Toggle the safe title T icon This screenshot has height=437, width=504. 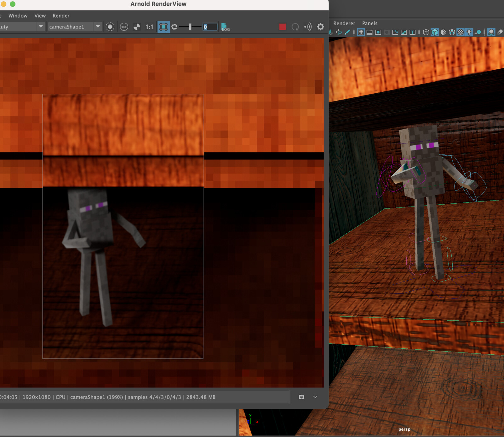(x=412, y=32)
